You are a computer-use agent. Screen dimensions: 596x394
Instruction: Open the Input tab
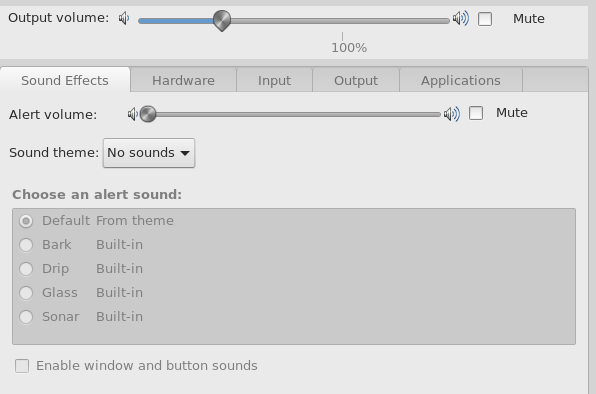coord(274,80)
